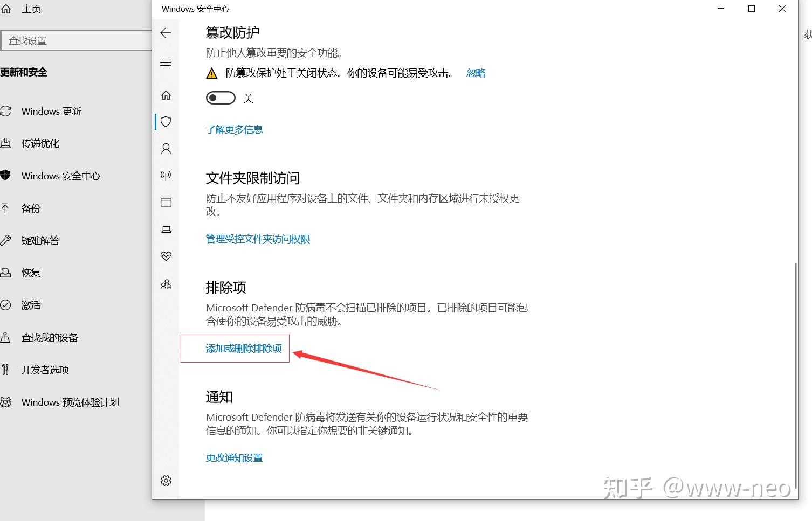812x521 pixels.
Task: Open Device performance & health heart icon
Action: 166,256
